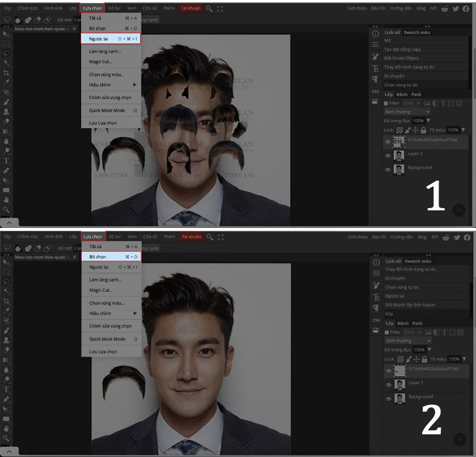The height and width of the screenshot is (457, 476).
Task: Select the Chọn vùng tự do history step in screenshot 2
Action: click(401, 287)
